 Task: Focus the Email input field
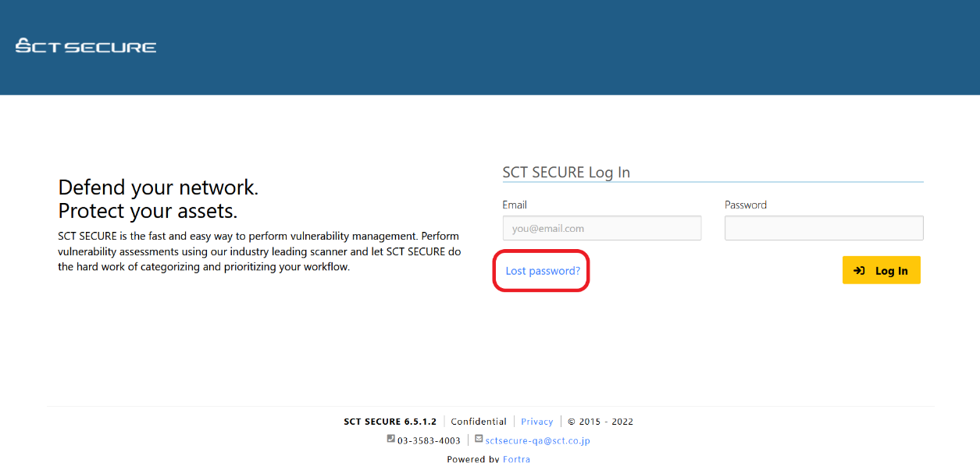(602, 228)
